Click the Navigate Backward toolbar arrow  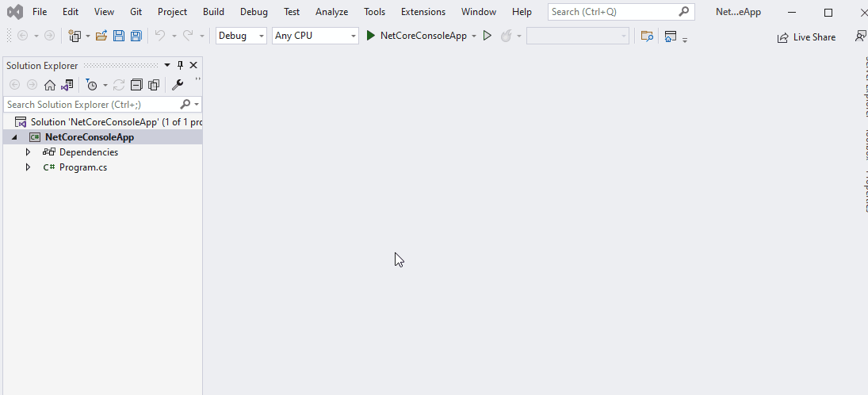[23, 36]
